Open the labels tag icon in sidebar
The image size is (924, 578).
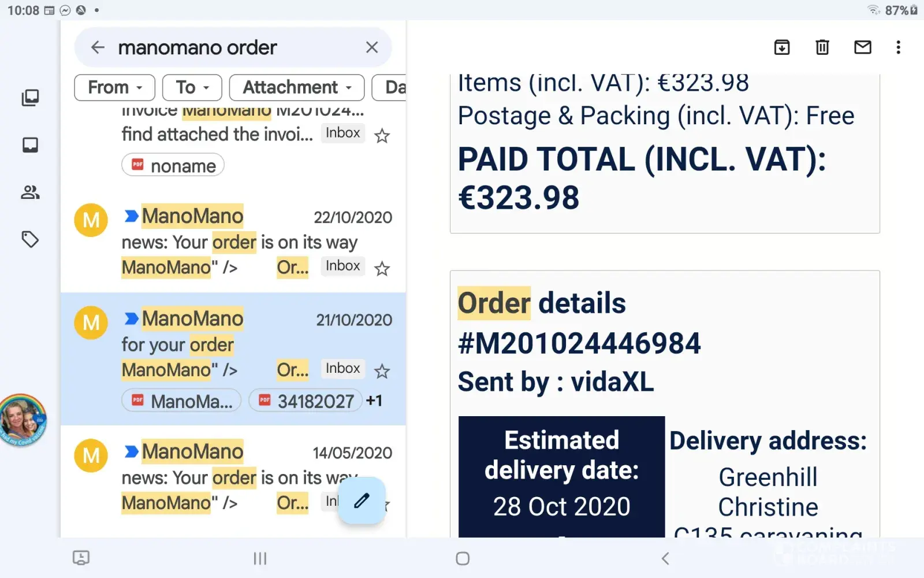[30, 239]
